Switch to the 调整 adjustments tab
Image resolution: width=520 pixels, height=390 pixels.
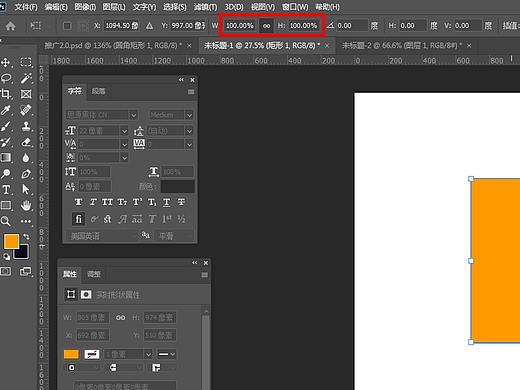[x=94, y=274]
